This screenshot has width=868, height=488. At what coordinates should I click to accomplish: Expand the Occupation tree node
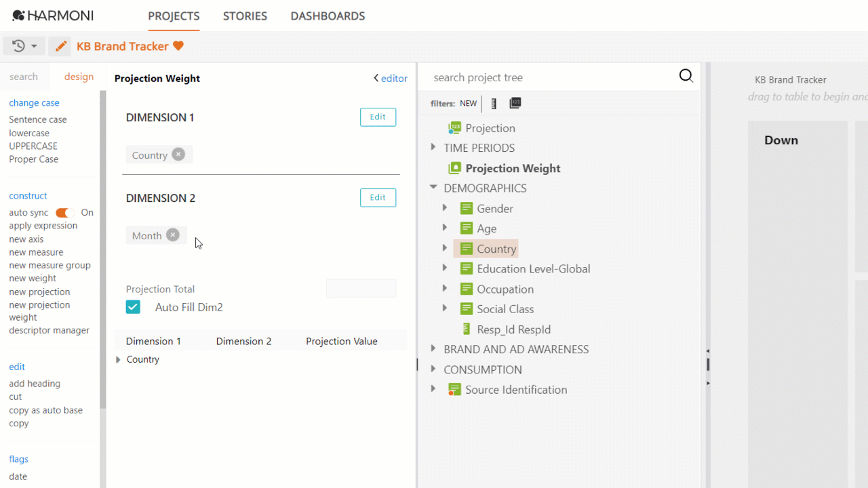coord(445,288)
